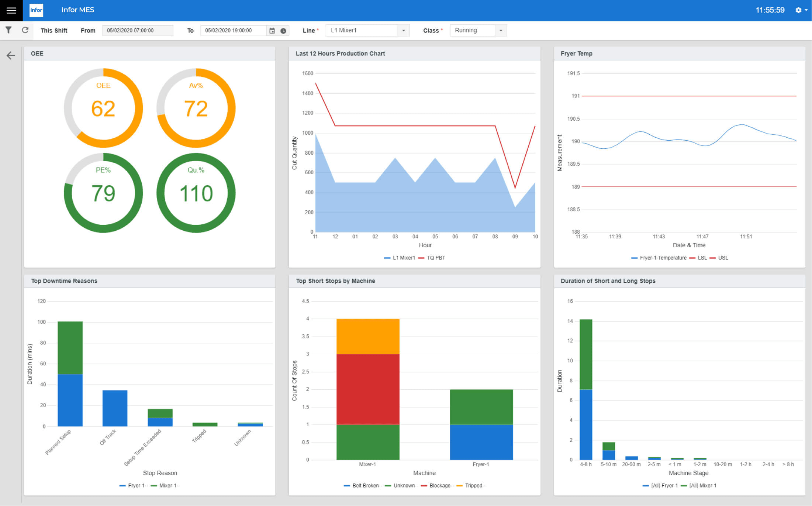The width and height of the screenshot is (812, 506).
Task: Expand the Class Running dropdown
Action: pos(501,31)
